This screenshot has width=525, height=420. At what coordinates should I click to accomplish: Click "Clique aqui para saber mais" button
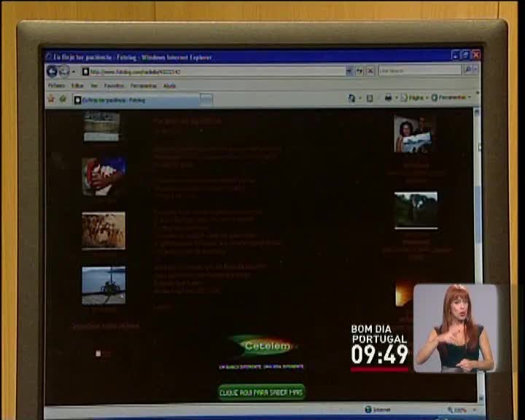point(262,392)
